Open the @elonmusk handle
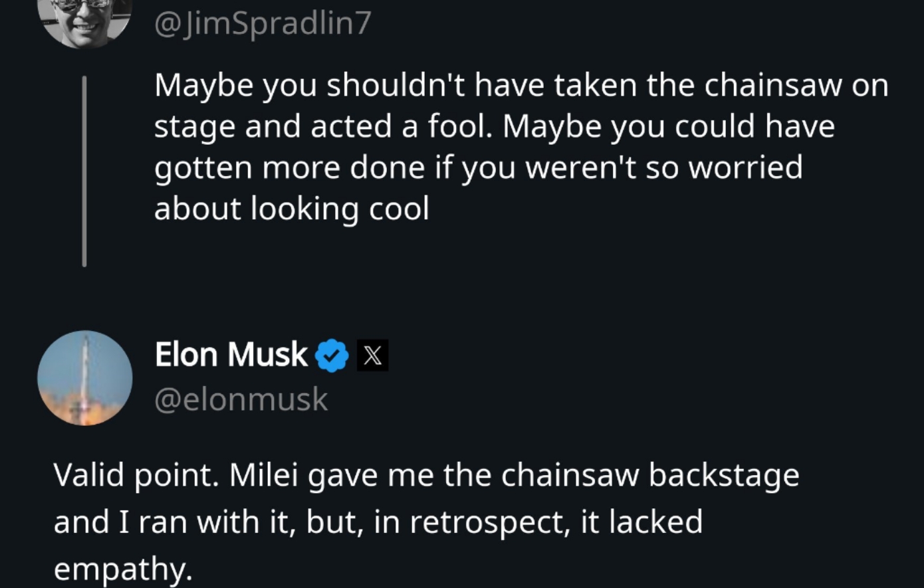The height and width of the screenshot is (588, 924). point(241,399)
